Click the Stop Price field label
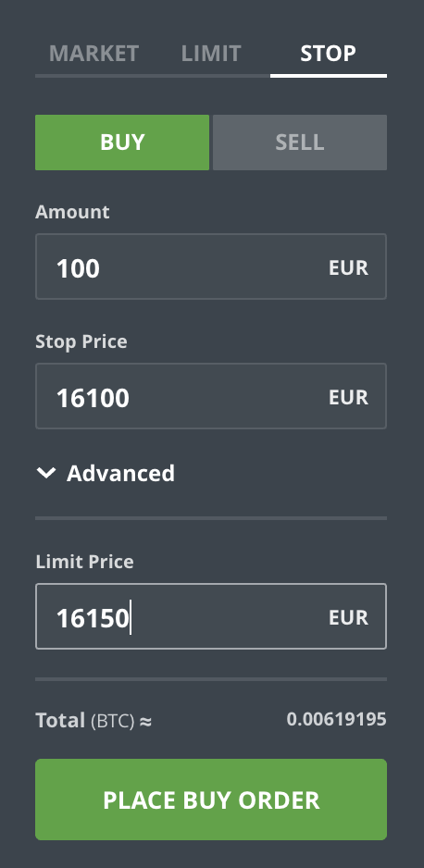The height and width of the screenshot is (868, 424). coord(81,341)
